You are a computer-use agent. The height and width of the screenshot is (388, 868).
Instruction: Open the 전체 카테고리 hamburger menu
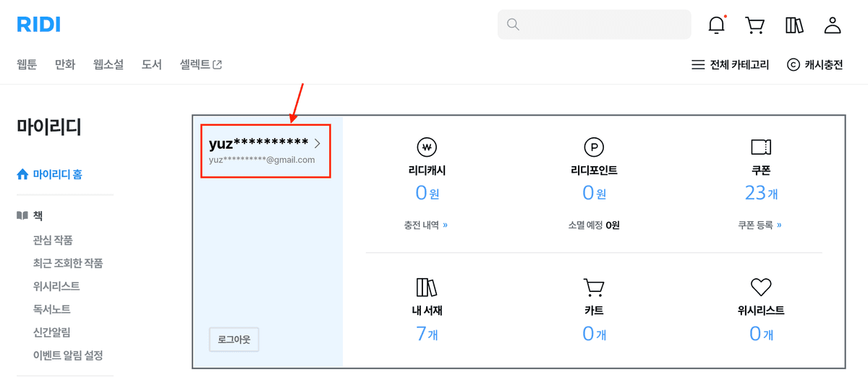(731, 64)
